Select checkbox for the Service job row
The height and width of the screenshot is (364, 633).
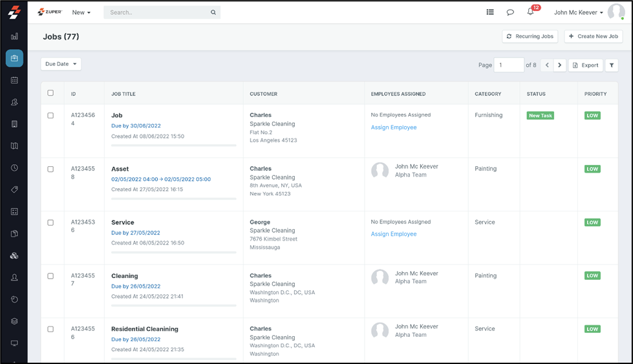(50, 222)
